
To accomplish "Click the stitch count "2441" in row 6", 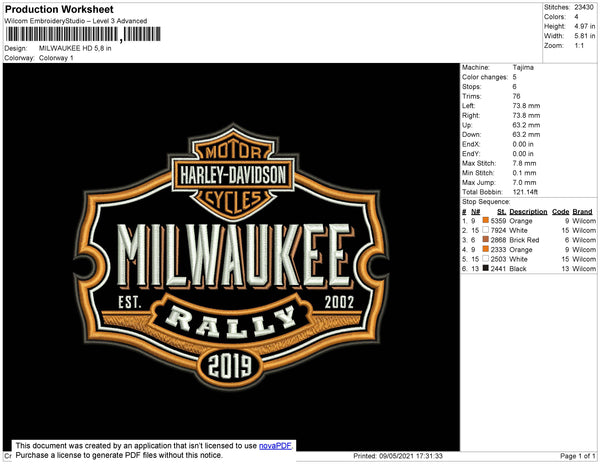I will 498,269.
